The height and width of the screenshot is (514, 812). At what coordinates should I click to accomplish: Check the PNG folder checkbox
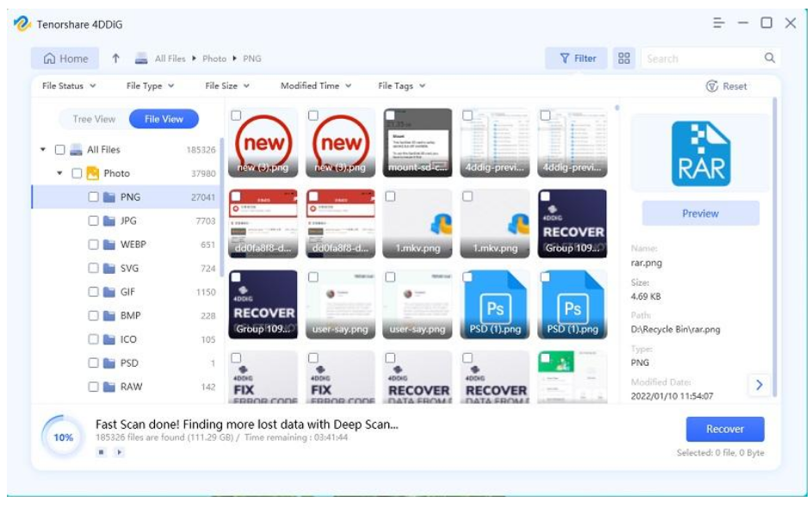93,197
